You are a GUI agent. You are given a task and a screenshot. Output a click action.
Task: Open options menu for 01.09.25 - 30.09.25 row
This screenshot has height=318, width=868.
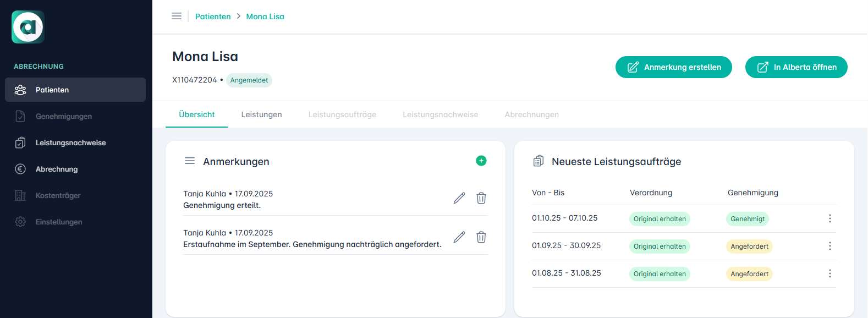[829, 246]
